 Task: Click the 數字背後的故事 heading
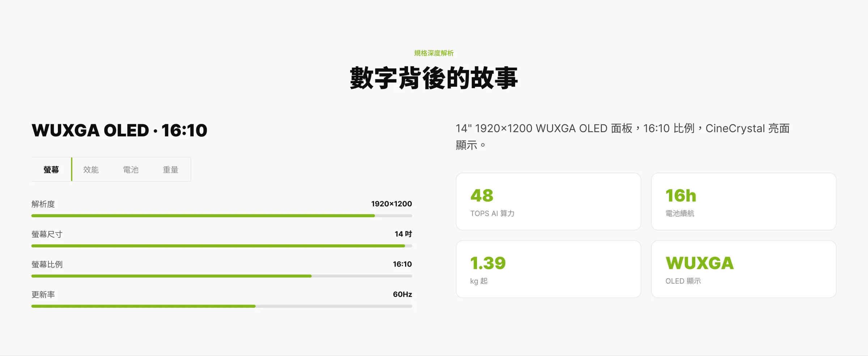pyautogui.click(x=434, y=78)
